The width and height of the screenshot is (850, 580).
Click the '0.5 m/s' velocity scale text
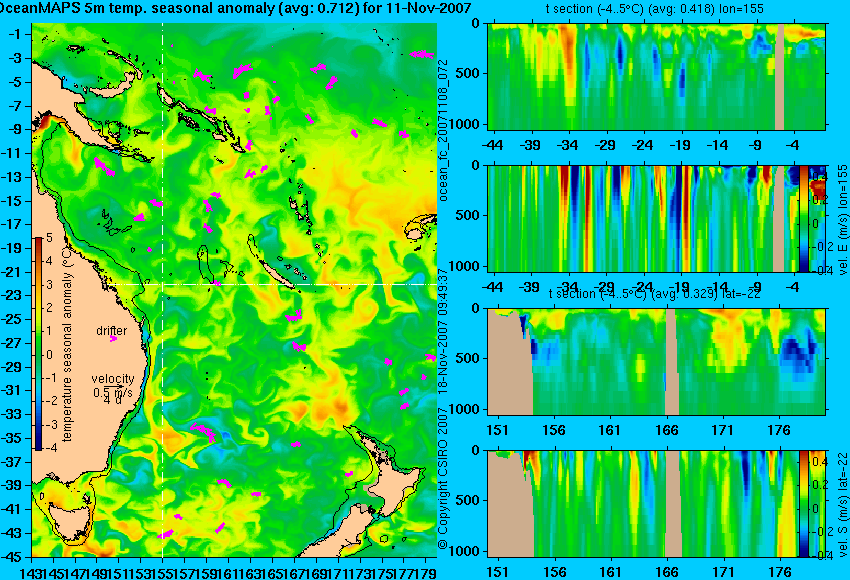coord(113,391)
